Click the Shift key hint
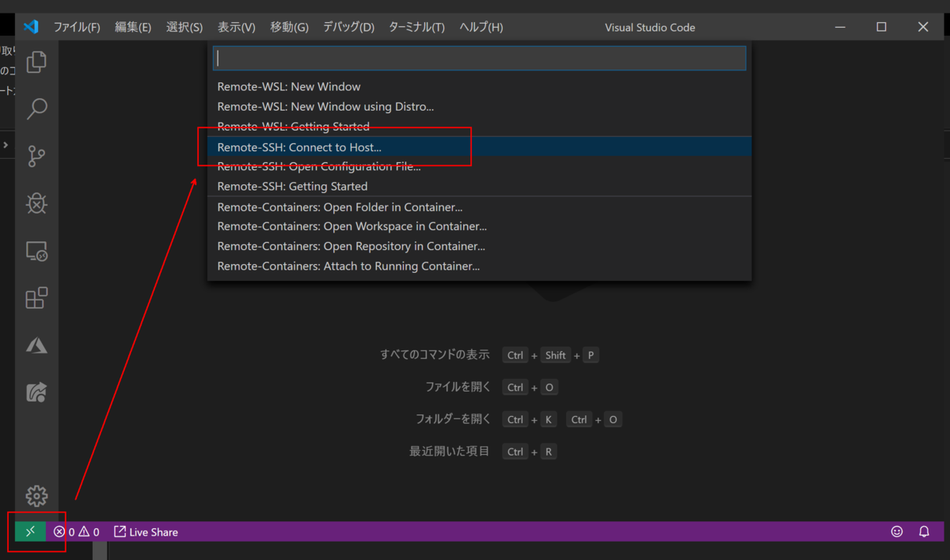This screenshot has height=560, width=950. pyautogui.click(x=556, y=355)
